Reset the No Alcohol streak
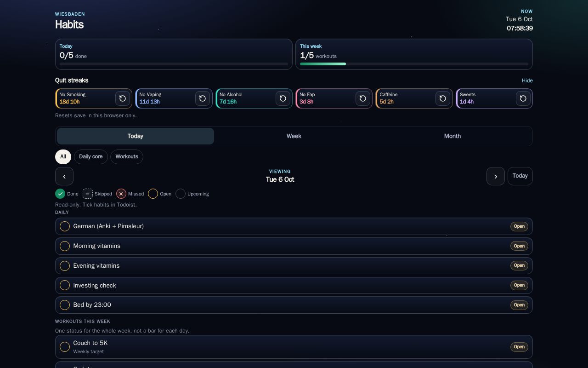The image size is (588, 368). [x=283, y=98]
